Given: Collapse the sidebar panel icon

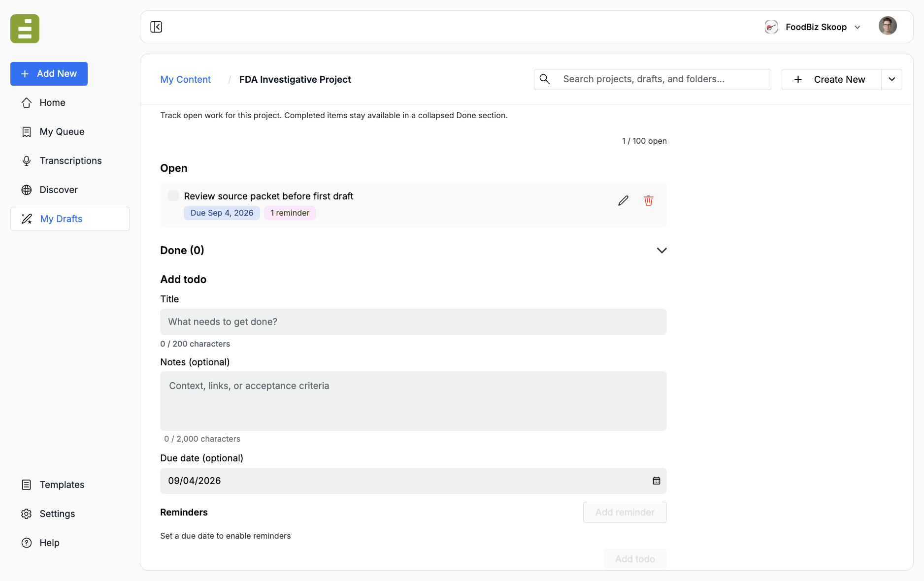Looking at the screenshot, I should pos(156,27).
